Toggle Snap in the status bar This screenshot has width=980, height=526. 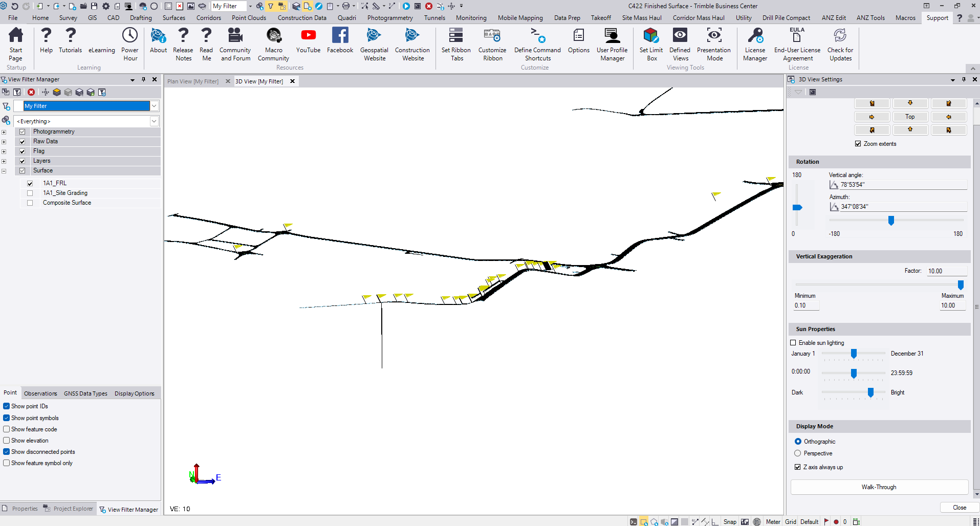pos(730,522)
